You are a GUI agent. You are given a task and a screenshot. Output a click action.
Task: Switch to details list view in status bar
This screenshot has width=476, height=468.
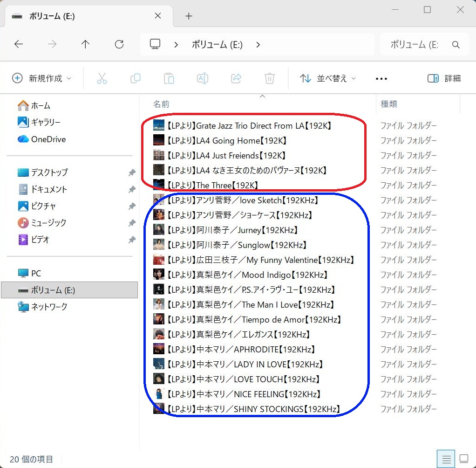[x=446, y=459]
